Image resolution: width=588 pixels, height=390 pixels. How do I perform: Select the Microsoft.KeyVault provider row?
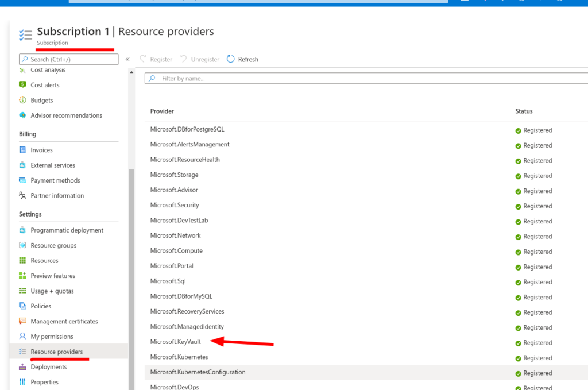tap(366, 342)
